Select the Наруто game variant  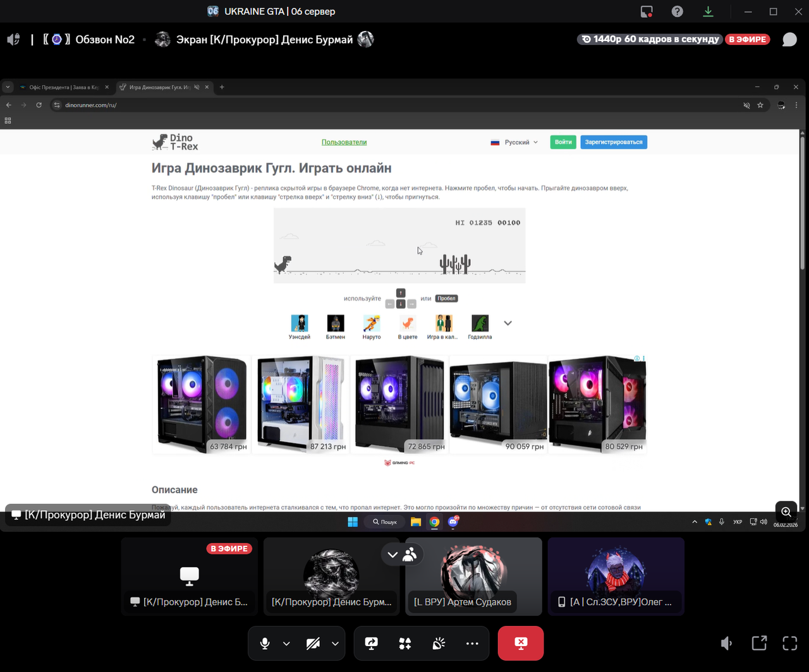(x=372, y=327)
